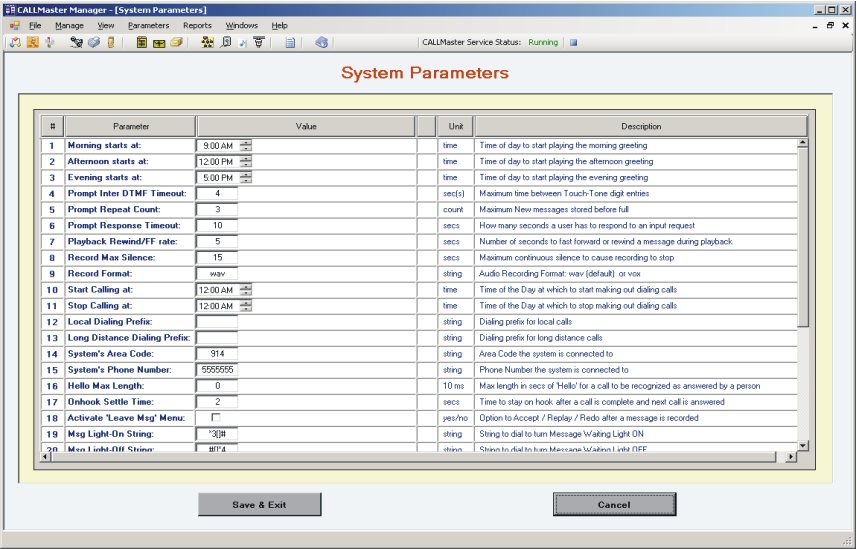The image size is (857, 549).
Task: Decrease Start Calling at time with down arrow
Action: (x=246, y=293)
